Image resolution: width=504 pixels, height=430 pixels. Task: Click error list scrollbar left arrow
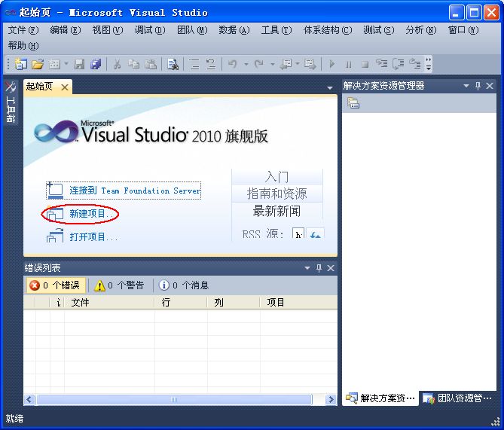[29, 399]
